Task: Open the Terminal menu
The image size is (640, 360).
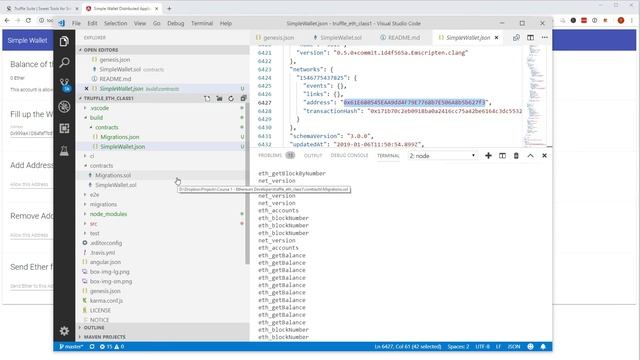Action: tap(202, 23)
